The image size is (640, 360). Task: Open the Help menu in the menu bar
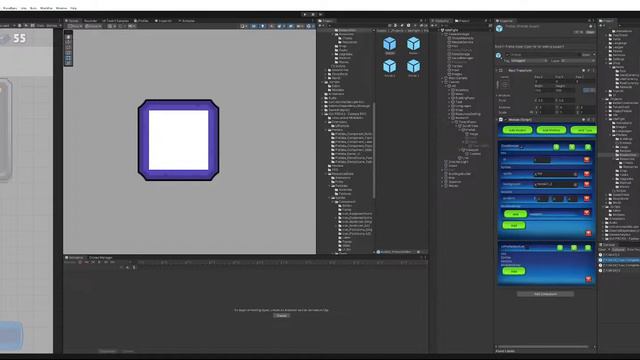73,8
